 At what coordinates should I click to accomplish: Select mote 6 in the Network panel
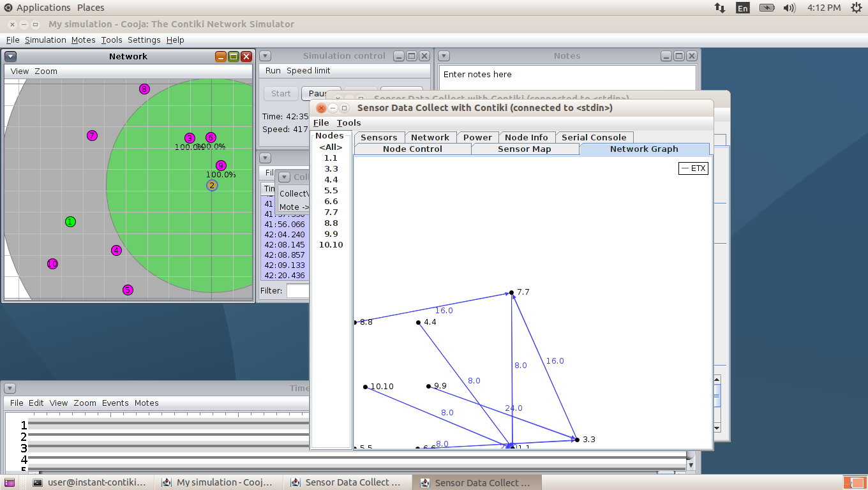point(211,137)
